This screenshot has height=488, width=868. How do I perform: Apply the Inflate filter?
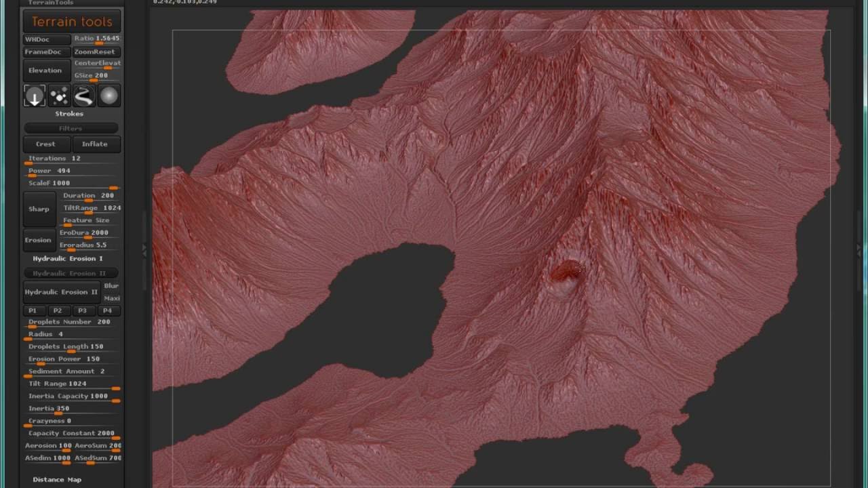(96, 144)
